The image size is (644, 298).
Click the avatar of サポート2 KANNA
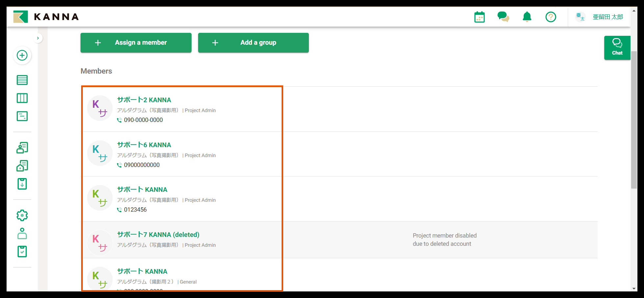(x=100, y=108)
